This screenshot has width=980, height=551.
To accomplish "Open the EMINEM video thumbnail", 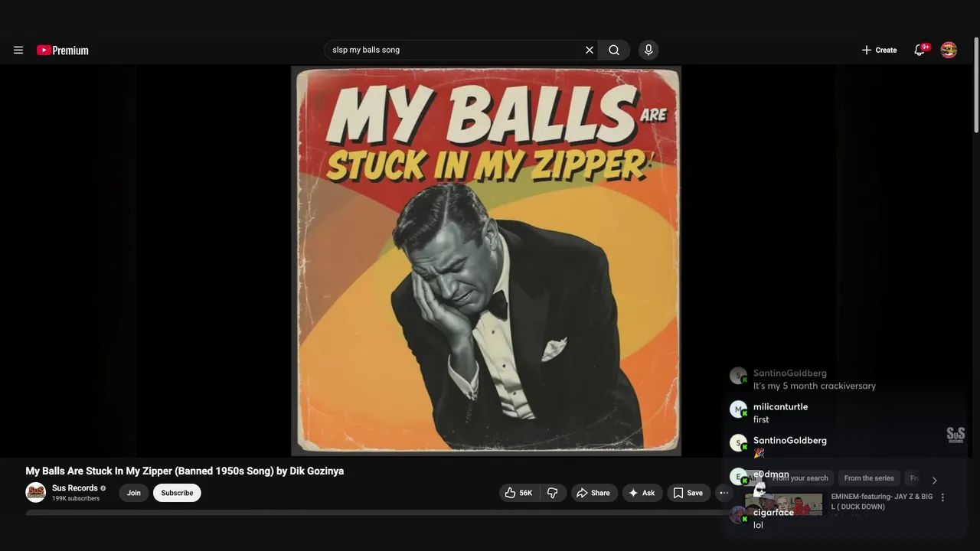I will click(x=784, y=504).
